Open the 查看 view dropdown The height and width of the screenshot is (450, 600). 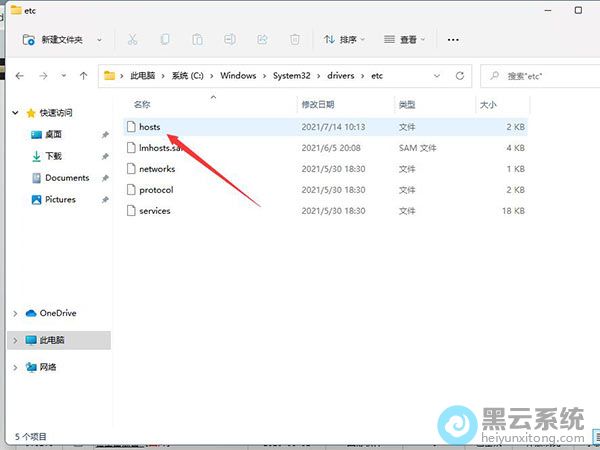click(406, 40)
